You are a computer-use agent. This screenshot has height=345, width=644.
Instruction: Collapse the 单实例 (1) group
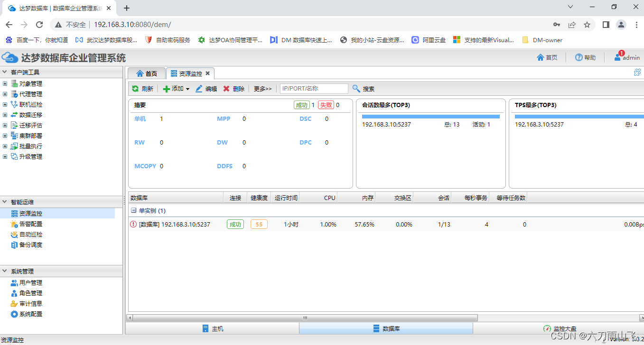(134, 210)
